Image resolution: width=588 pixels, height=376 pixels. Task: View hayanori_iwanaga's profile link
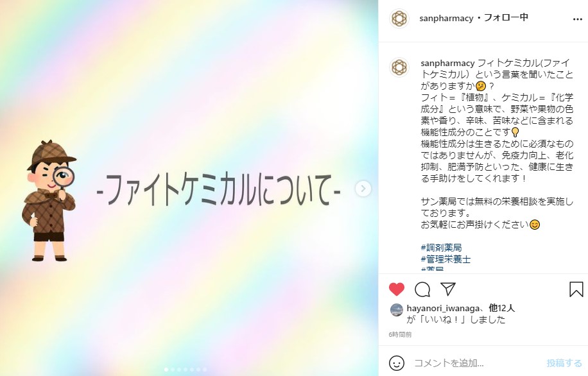(443, 309)
